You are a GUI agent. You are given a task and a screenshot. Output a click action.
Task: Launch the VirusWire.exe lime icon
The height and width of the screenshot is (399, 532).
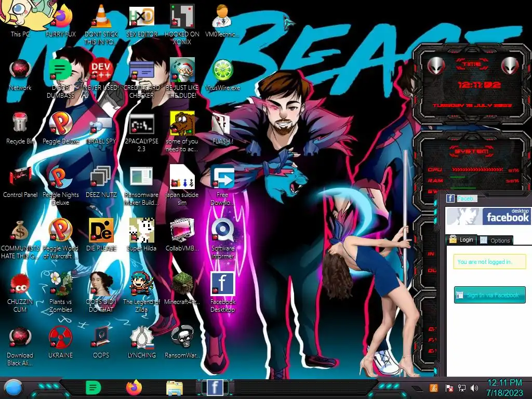pyautogui.click(x=222, y=74)
